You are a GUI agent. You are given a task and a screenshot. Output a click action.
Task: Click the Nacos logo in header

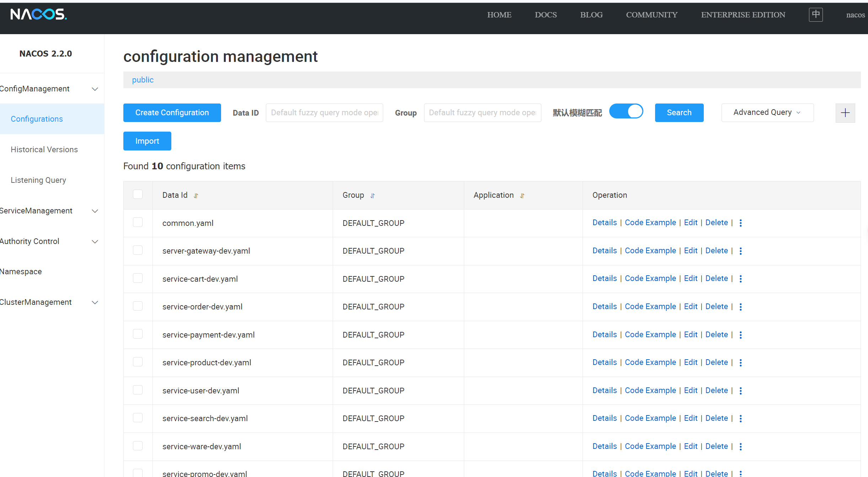click(38, 14)
